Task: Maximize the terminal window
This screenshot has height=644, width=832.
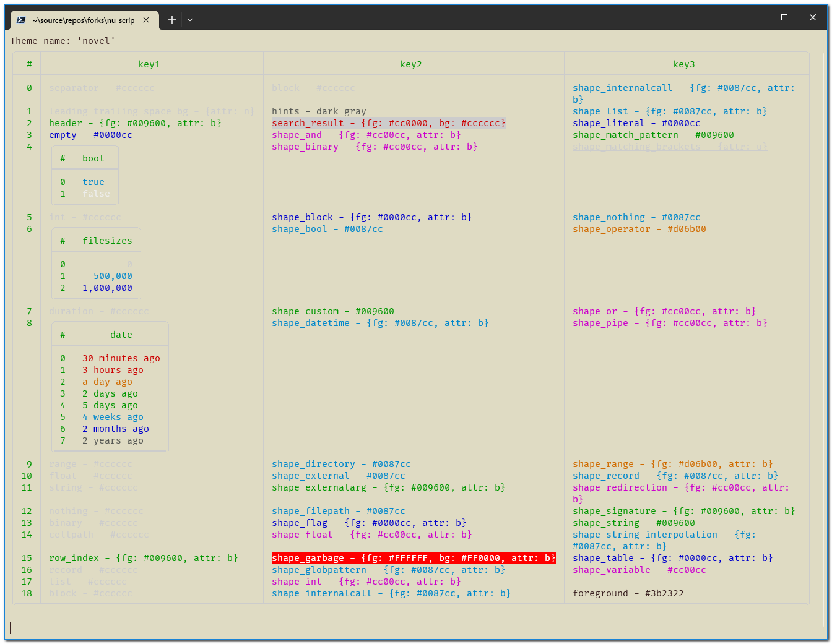Action: pos(784,17)
